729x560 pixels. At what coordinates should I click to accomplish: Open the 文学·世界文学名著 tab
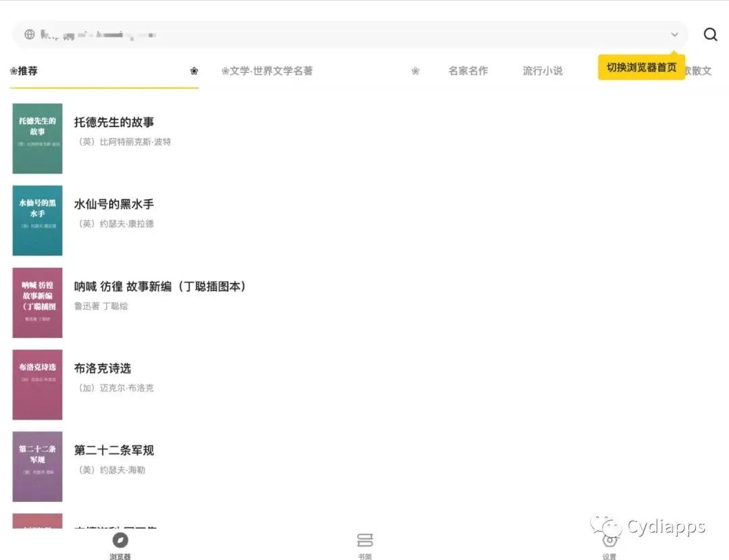pyautogui.click(x=267, y=71)
